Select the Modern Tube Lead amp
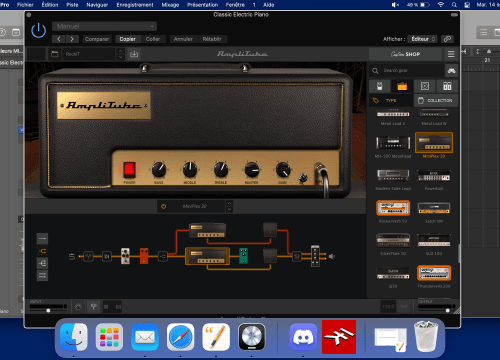 [x=393, y=175]
